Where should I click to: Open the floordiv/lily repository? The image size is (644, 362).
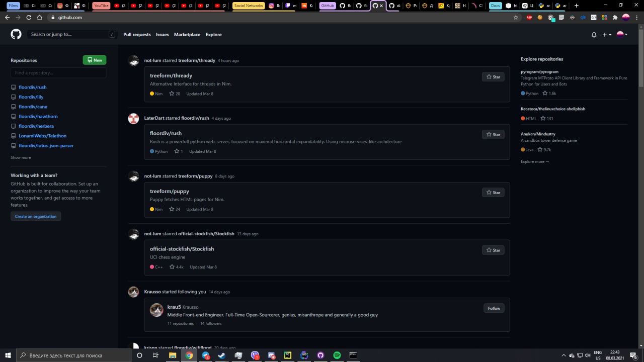[x=31, y=97]
